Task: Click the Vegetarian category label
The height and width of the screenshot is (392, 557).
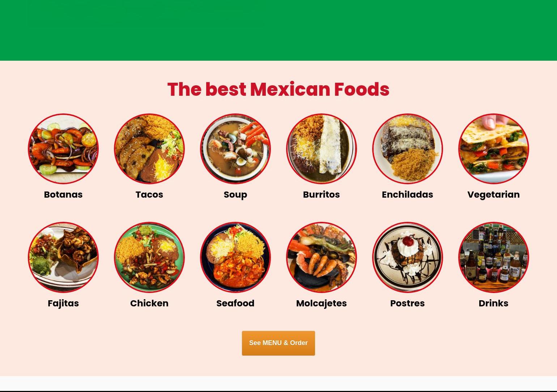Action: [494, 195]
